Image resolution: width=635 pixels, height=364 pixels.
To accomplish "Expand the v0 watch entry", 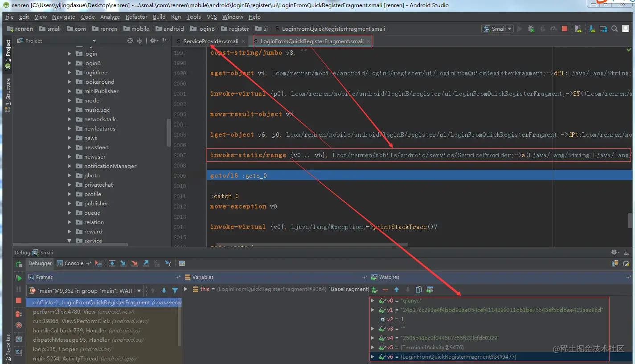I will tap(373, 301).
